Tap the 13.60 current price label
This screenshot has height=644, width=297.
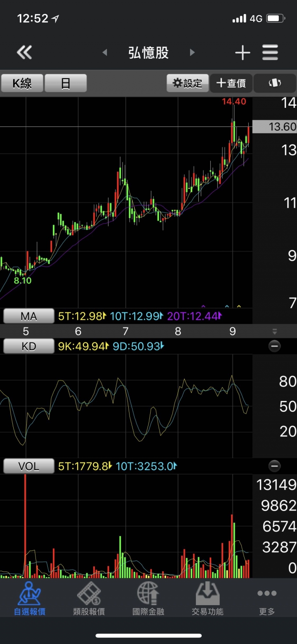274,126
